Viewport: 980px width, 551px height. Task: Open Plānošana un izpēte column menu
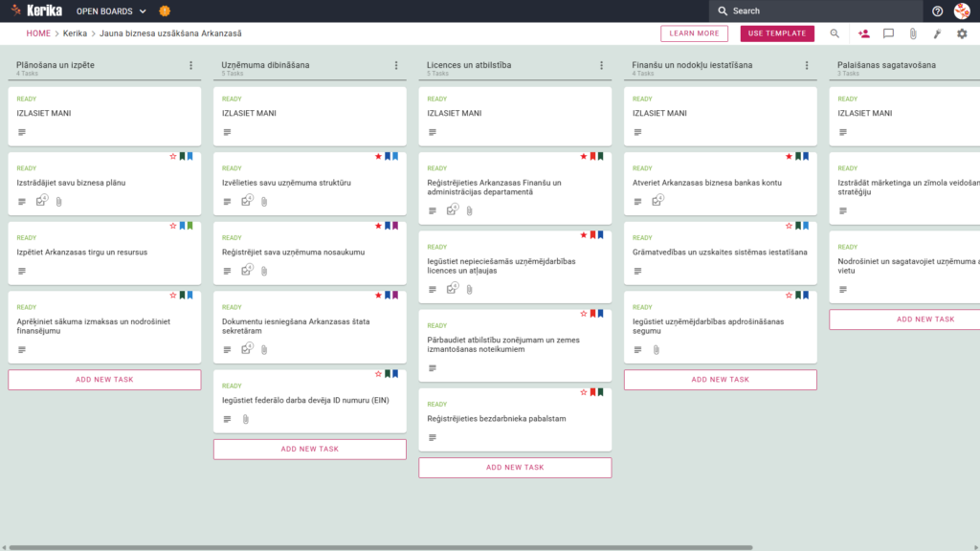click(x=191, y=65)
